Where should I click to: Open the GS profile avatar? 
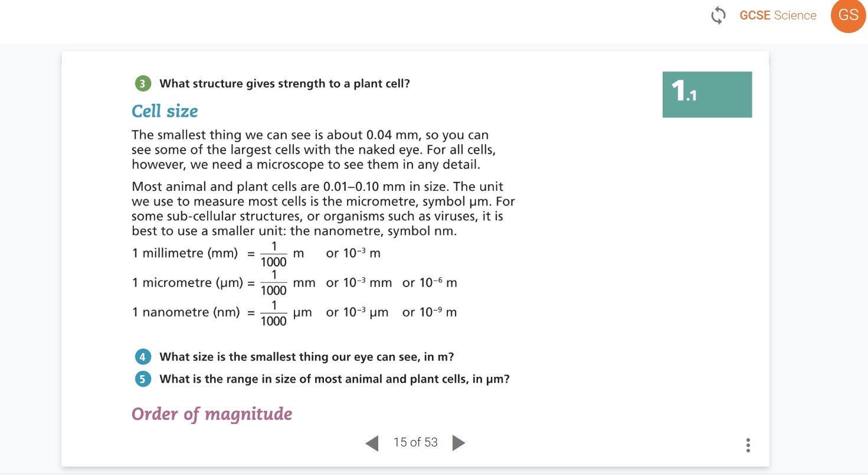(848, 16)
